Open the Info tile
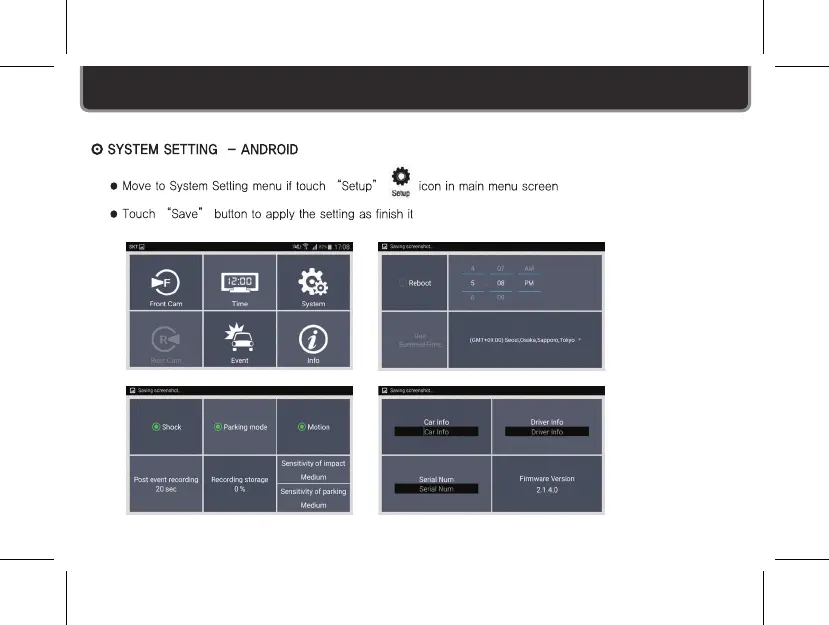 click(313, 339)
